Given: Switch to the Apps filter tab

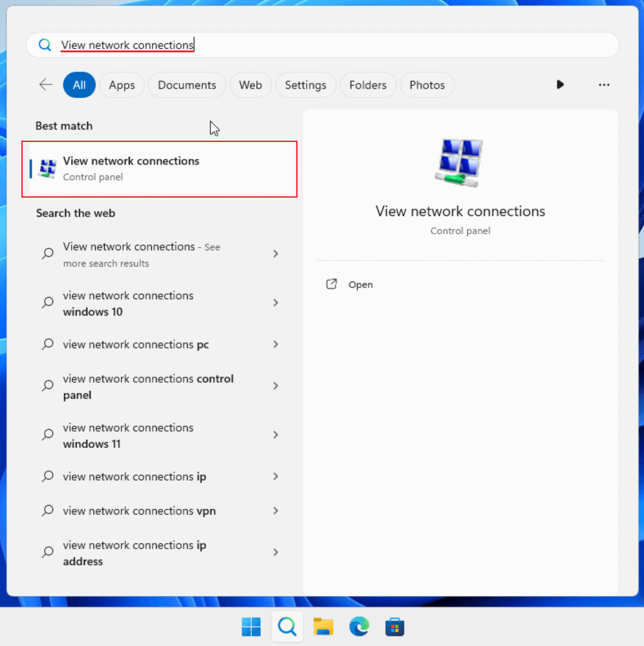Looking at the screenshot, I should (122, 85).
